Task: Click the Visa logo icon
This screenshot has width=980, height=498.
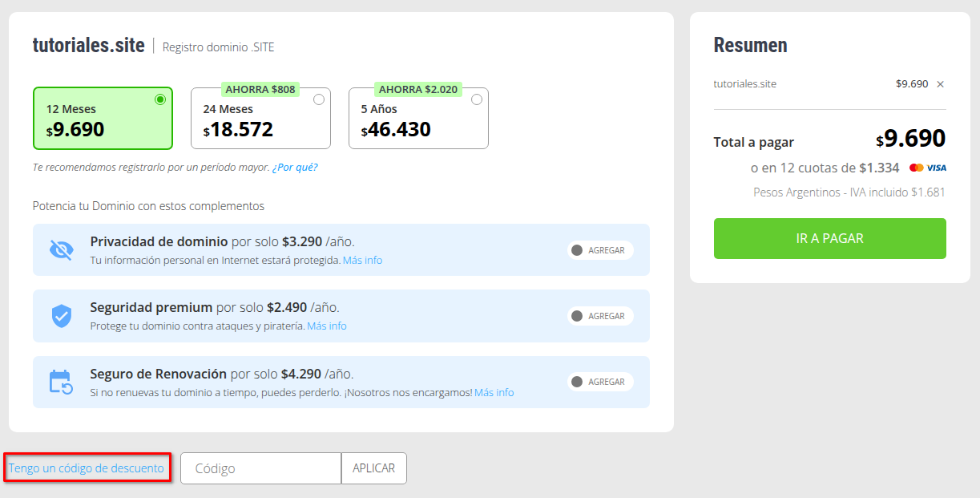Action: click(x=937, y=168)
